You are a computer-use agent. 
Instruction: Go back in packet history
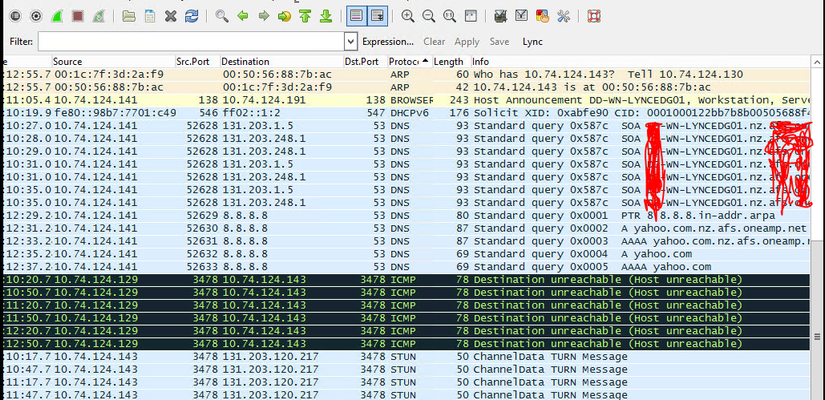pyautogui.click(x=243, y=16)
